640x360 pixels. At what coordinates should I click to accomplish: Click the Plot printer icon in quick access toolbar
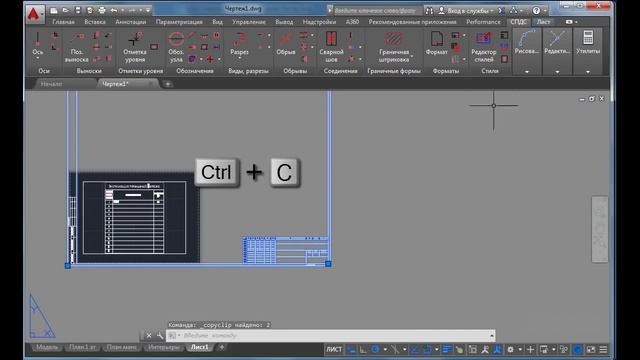click(x=102, y=10)
